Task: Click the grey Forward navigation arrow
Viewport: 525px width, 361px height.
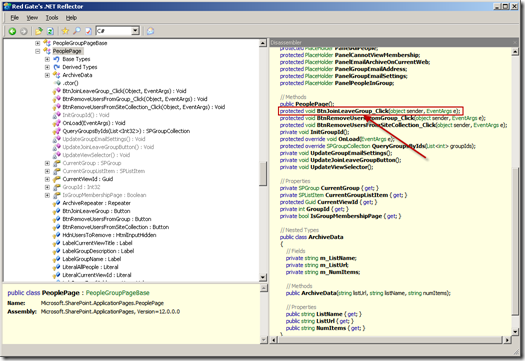Action: click(23, 31)
